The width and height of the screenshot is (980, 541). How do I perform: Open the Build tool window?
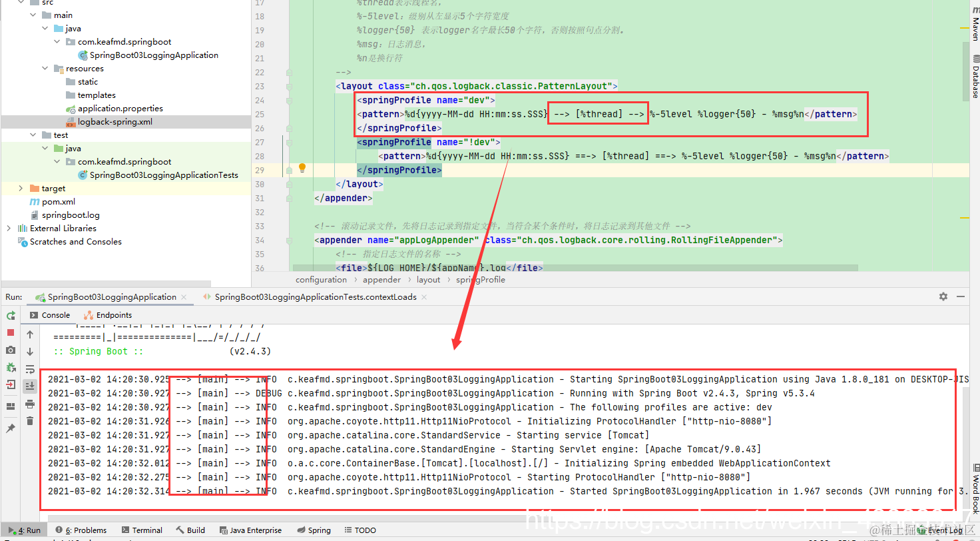190,530
